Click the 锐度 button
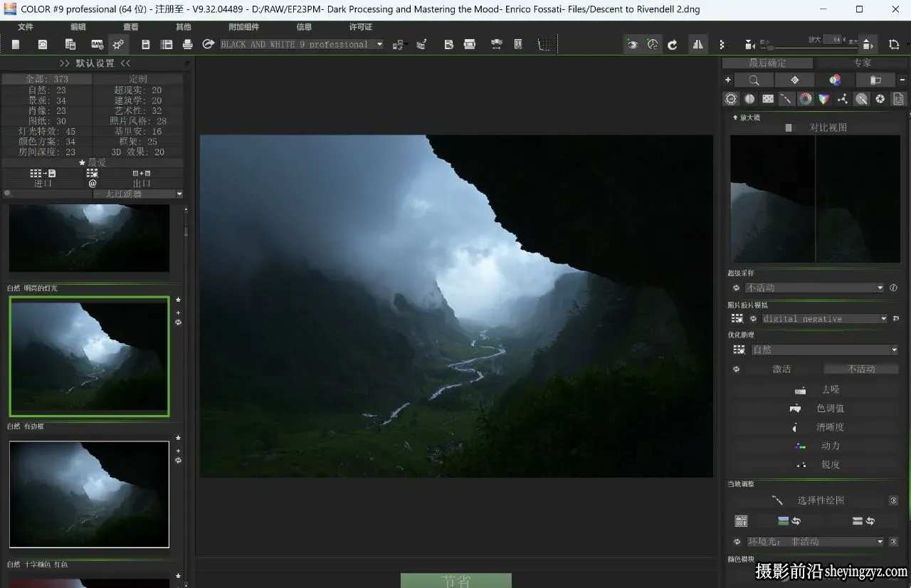 coord(816,464)
